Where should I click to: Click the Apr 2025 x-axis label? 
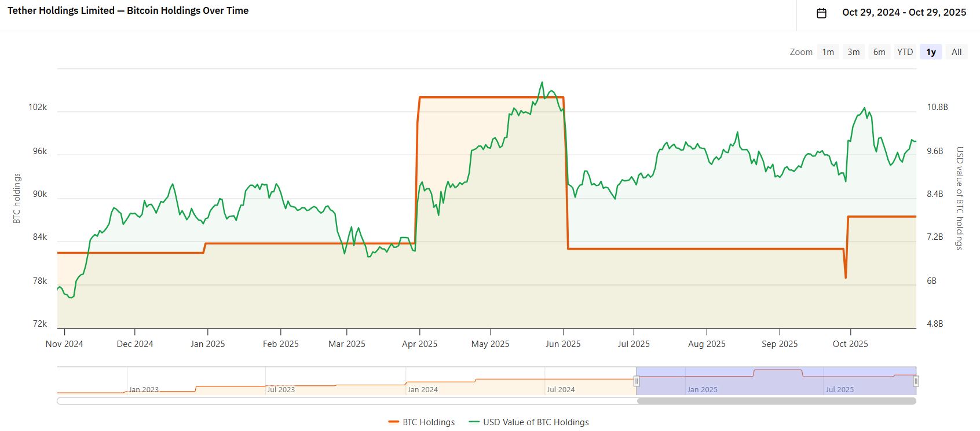(420, 344)
